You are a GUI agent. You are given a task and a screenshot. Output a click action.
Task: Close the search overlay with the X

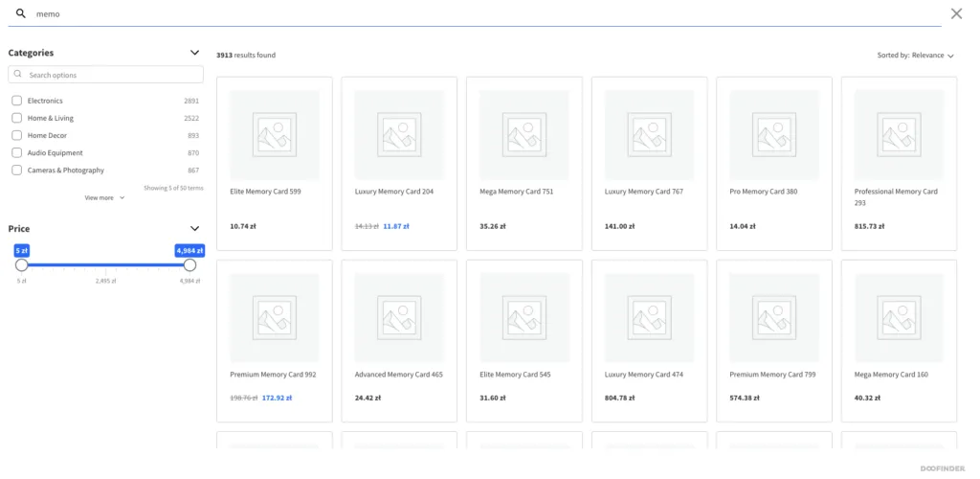coord(956,13)
